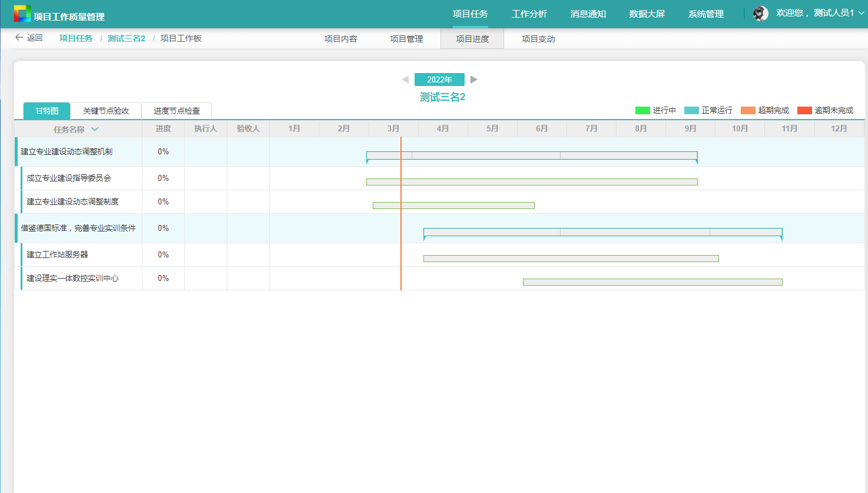Open the 项目变动 tab

tap(538, 39)
